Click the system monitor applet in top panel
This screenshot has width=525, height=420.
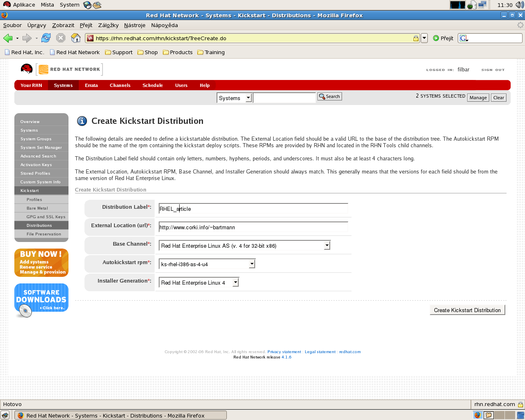[457, 5]
